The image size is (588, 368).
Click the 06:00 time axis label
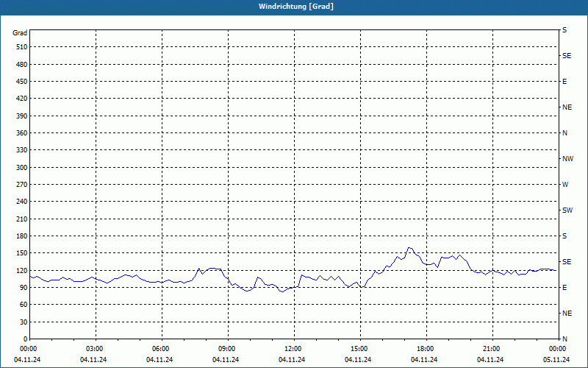(161, 349)
